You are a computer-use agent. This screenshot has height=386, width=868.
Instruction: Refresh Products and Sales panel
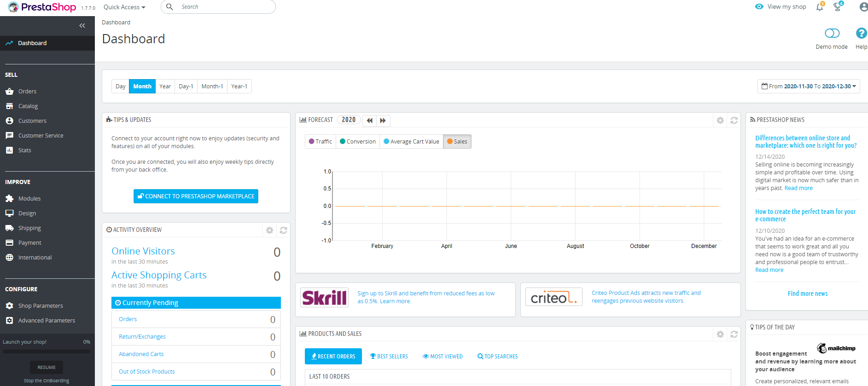tap(734, 334)
